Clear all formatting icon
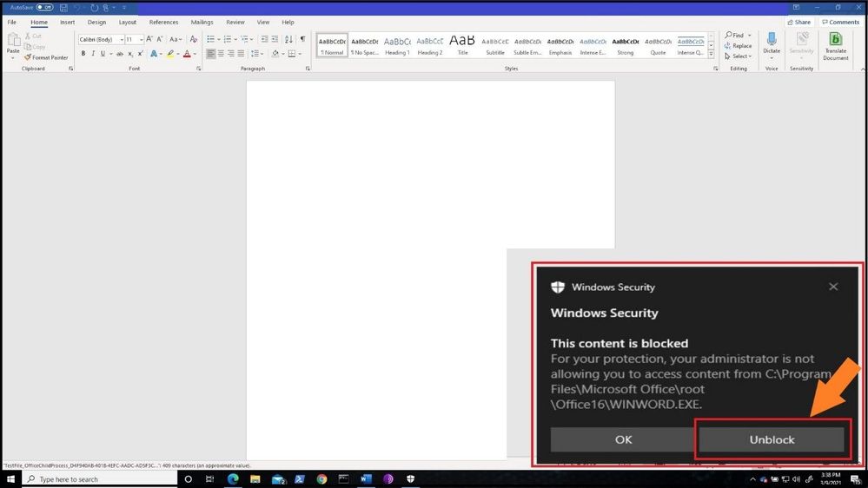 pyautogui.click(x=193, y=39)
